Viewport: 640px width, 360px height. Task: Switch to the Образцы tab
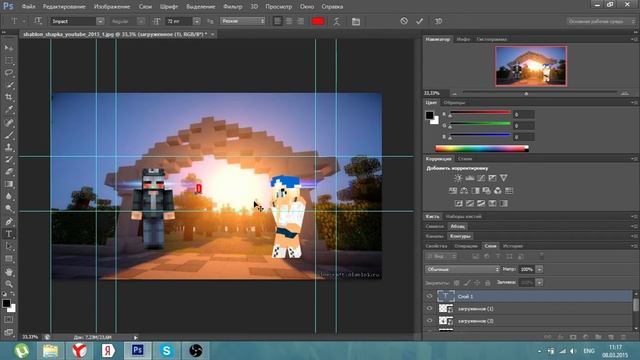454,103
